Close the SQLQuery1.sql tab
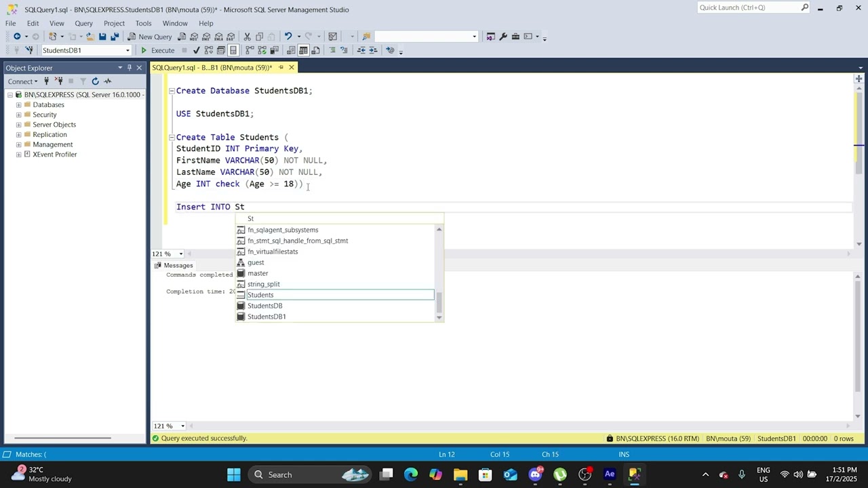This screenshot has height=488, width=868. [x=292, y=68]
